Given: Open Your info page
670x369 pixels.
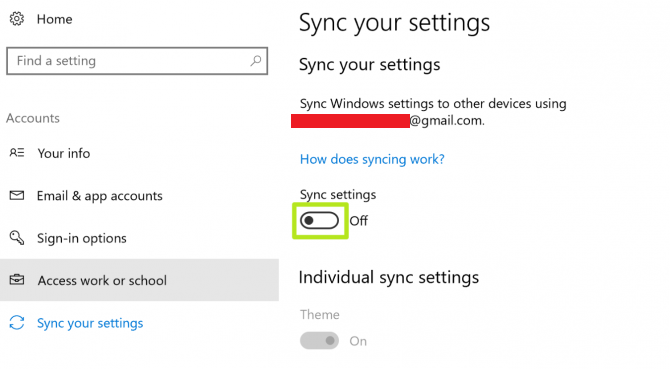Looking at the screenshot, I should pyautogui.click(x=64, y=153).
